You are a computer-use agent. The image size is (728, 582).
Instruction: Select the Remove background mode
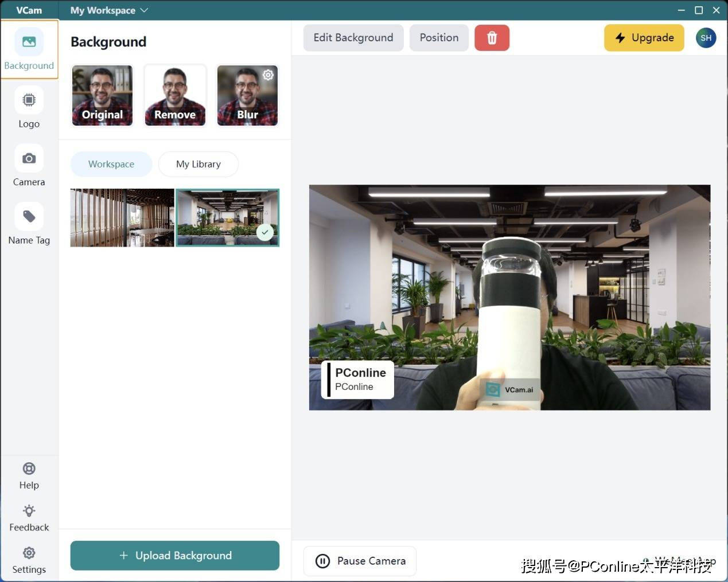(x=175, y=95)
